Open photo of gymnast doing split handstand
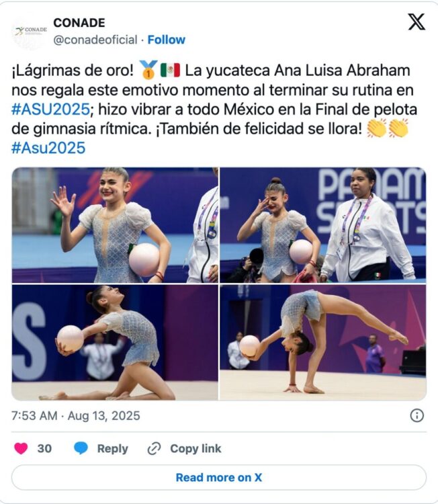The width and height of the screenshot is (438, 504). (323, 342)
